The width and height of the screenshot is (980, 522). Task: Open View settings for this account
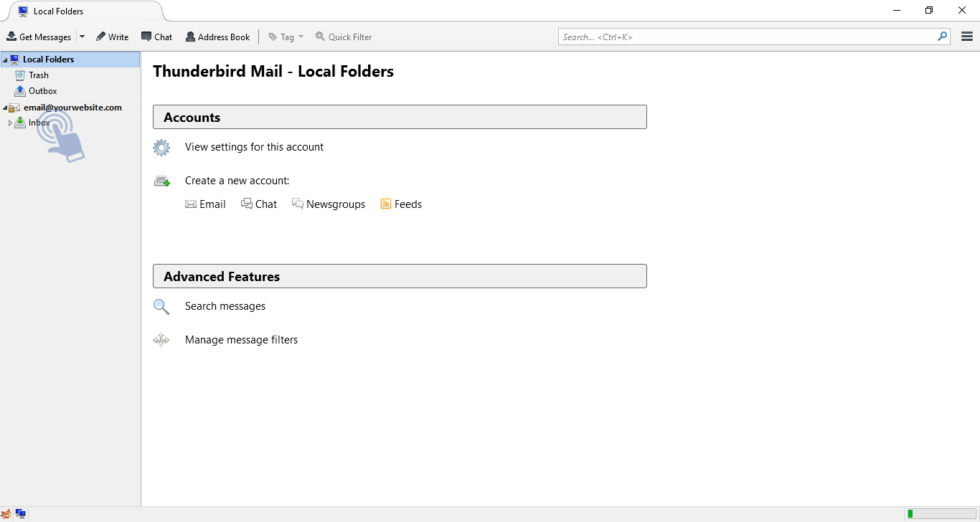coord(254,147)
